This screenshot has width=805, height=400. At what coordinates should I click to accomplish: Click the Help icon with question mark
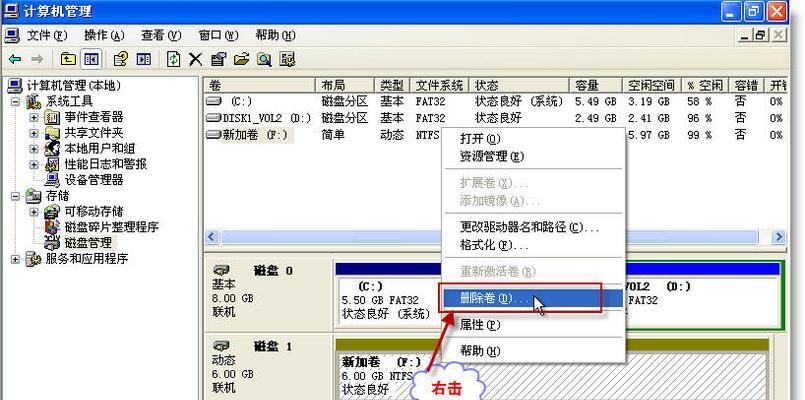click(120, 59)
